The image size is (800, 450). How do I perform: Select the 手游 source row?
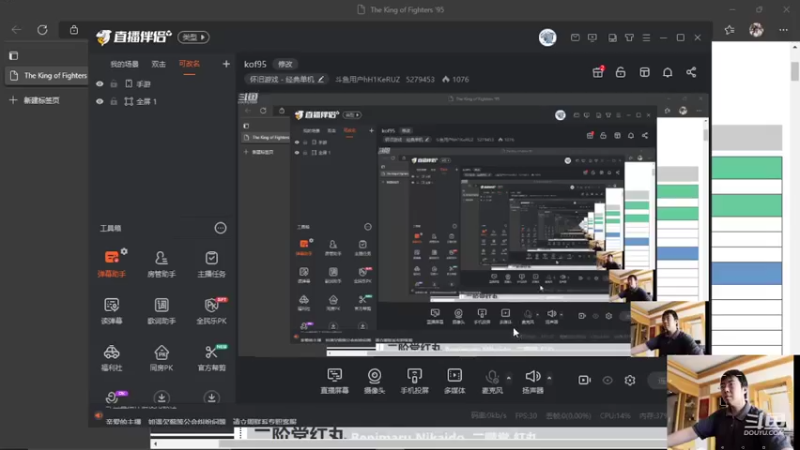pos(162,84)
